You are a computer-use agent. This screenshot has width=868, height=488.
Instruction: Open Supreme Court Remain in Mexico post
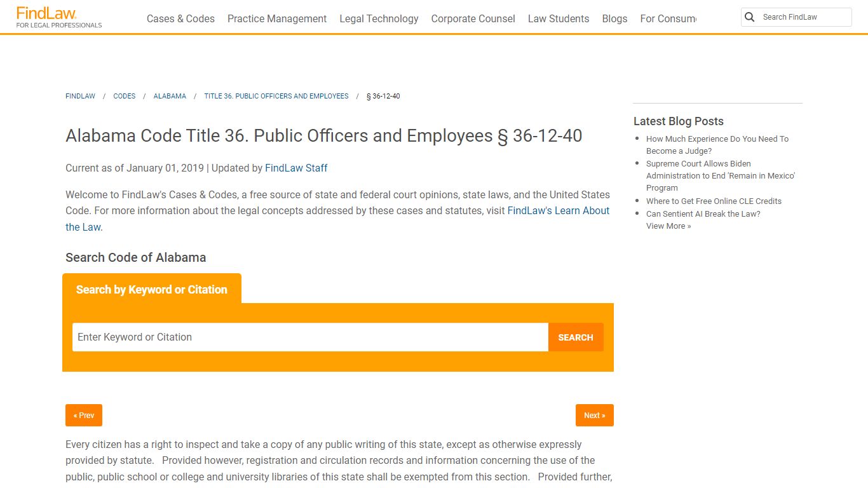721,175
